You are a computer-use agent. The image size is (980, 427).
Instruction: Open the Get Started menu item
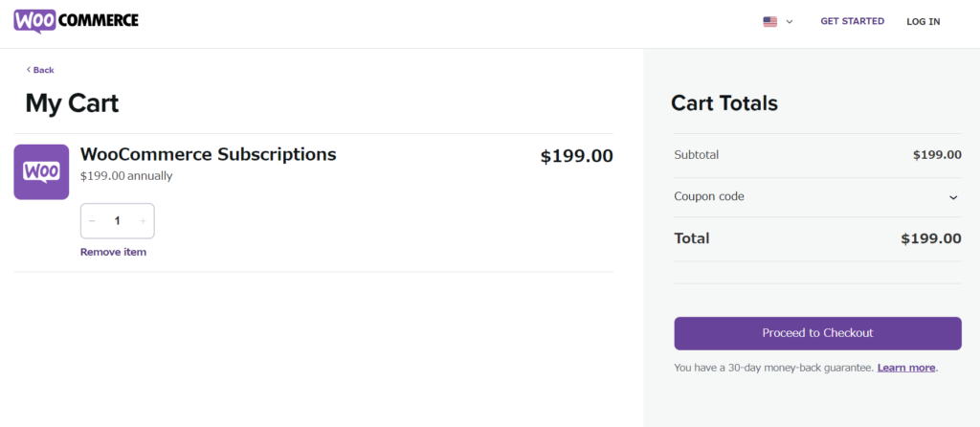[852, 21]
